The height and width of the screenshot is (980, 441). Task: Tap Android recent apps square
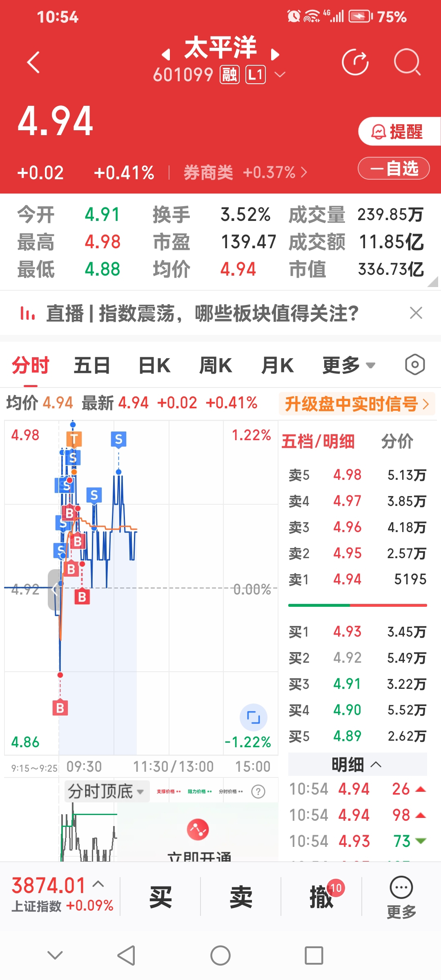coord(314,955)
